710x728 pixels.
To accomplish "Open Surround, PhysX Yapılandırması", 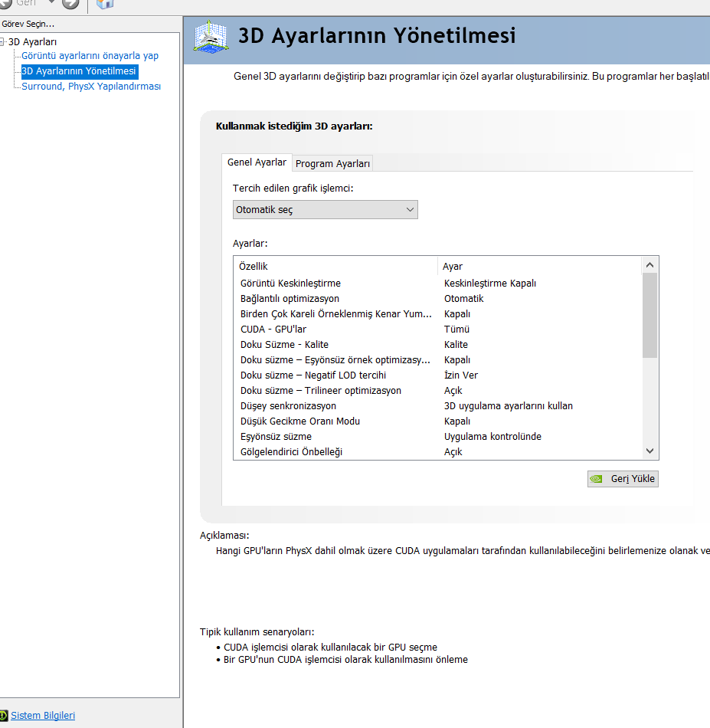I will click(91, 87).
